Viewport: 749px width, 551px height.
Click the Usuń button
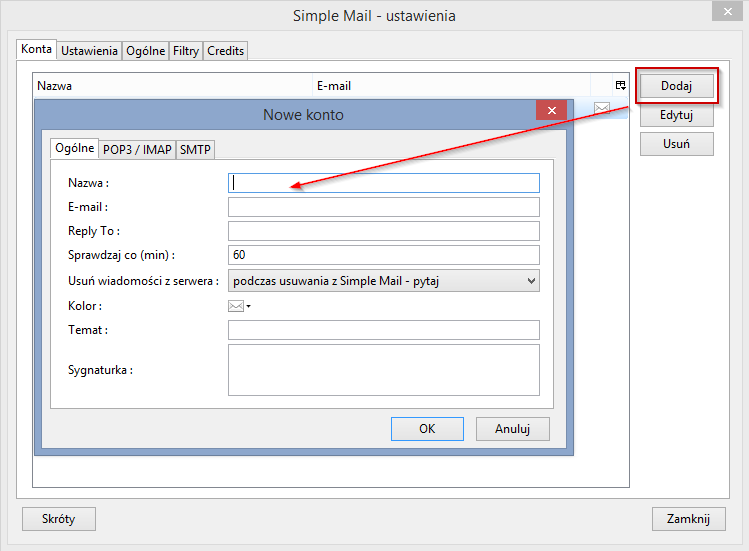point(676,144)
